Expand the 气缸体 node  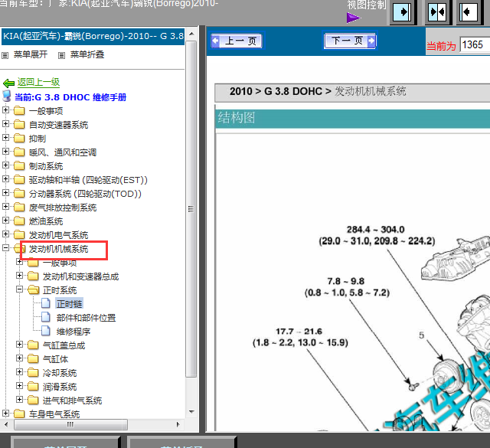tap(19, 358)
